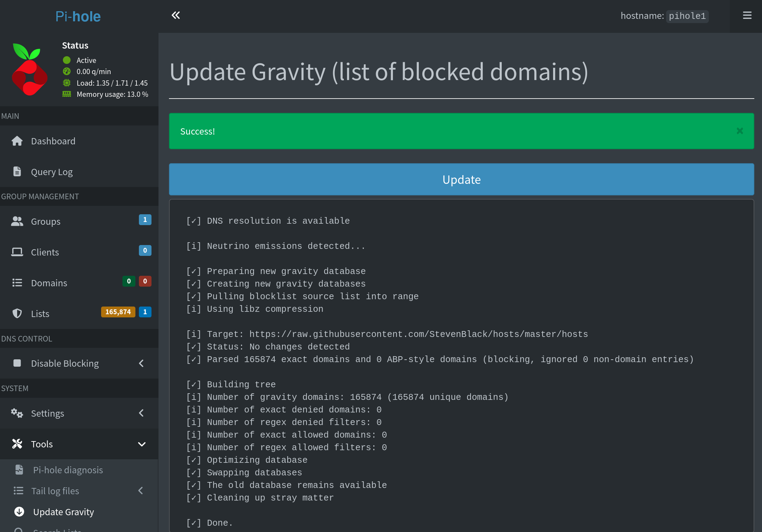Collapse sidebar with double-chevron icon
The image size is (762, 532).
[176, 15]
